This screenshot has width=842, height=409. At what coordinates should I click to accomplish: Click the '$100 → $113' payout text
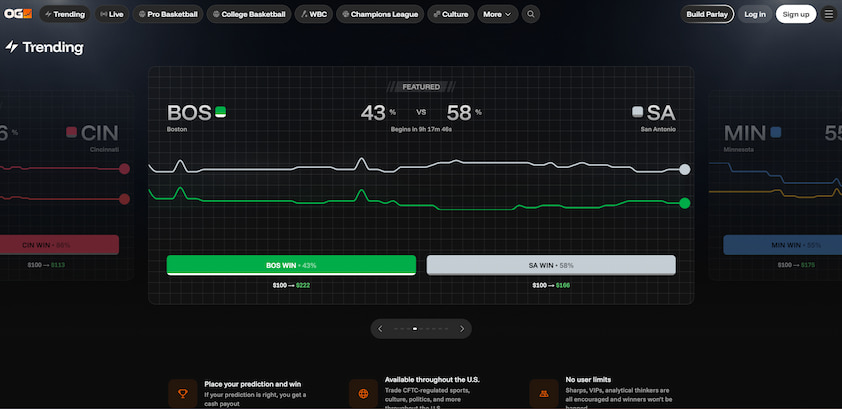pyautogui.click(x=46, y=265)
